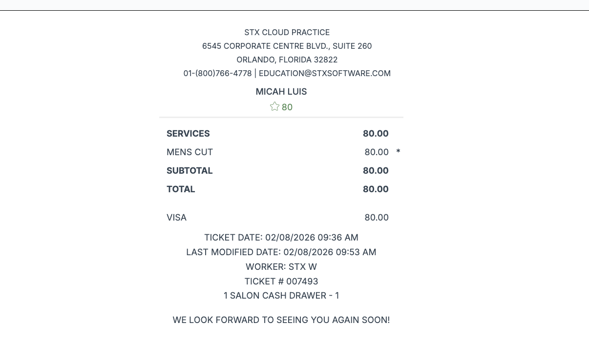This screenshot has height=364, width=589.
Task: Click the LAST MODIFIED DATE line
Action: (x=281, y=252)
